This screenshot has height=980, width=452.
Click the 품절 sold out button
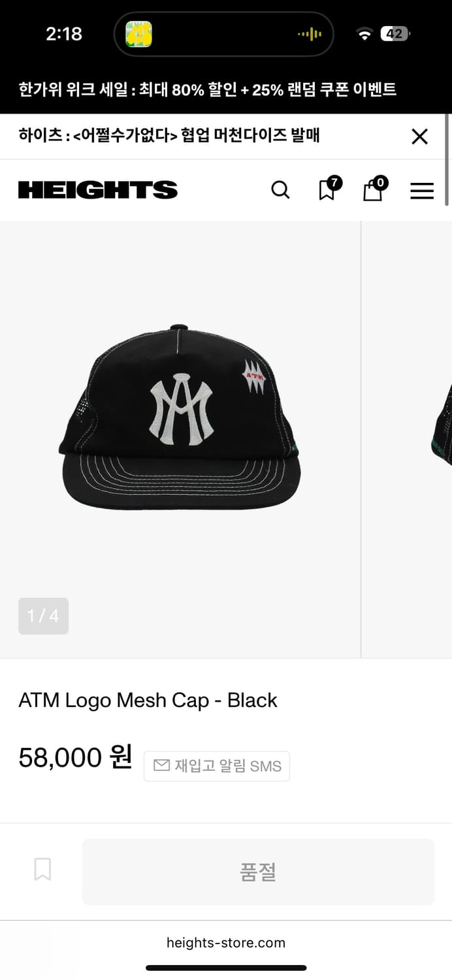pos(258,872)
